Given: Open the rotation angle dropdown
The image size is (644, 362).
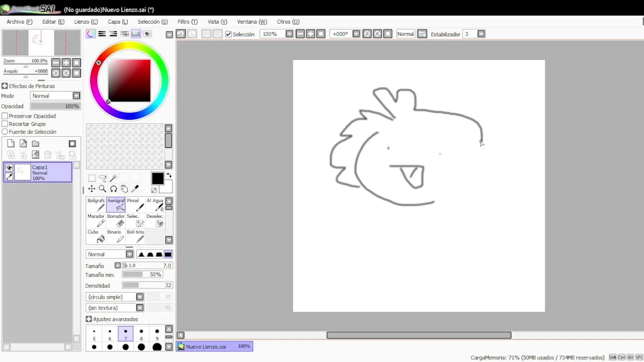Looking at the screenshot, I should 356,34.
